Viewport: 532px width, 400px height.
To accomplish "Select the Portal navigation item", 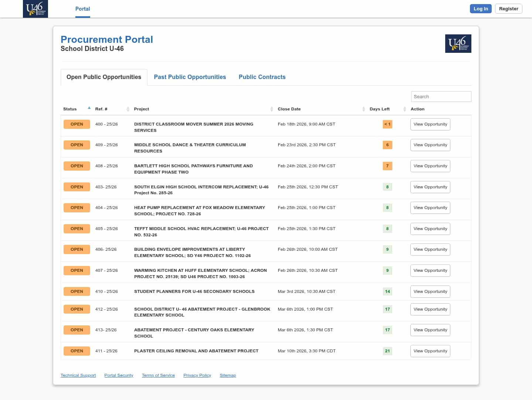I will 82,9.
